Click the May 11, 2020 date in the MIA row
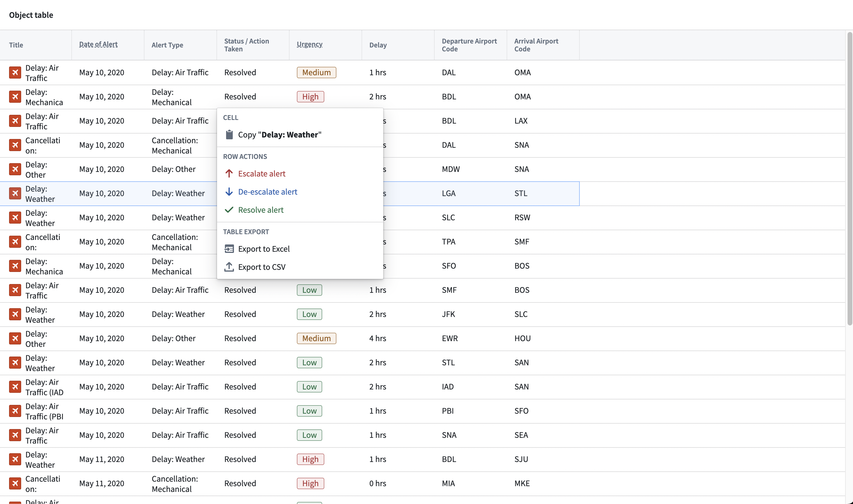The height and width of the screenshot is (504, 853). [102, 484]
